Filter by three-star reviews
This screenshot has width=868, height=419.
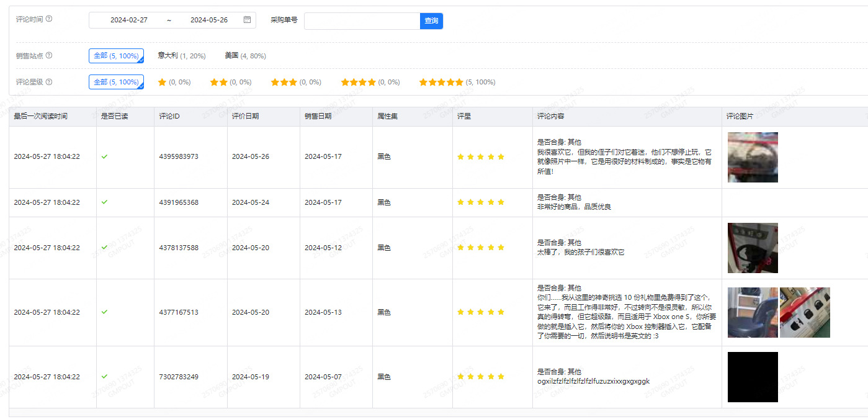296,82
